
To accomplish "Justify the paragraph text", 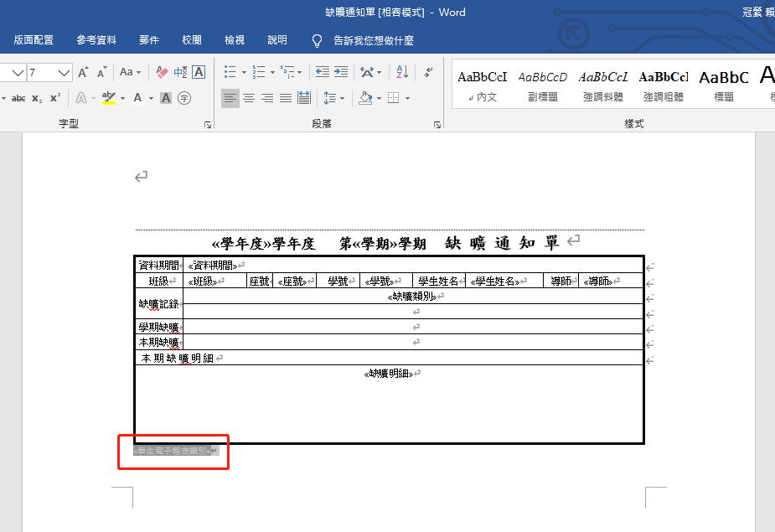I will pos(285,98).
